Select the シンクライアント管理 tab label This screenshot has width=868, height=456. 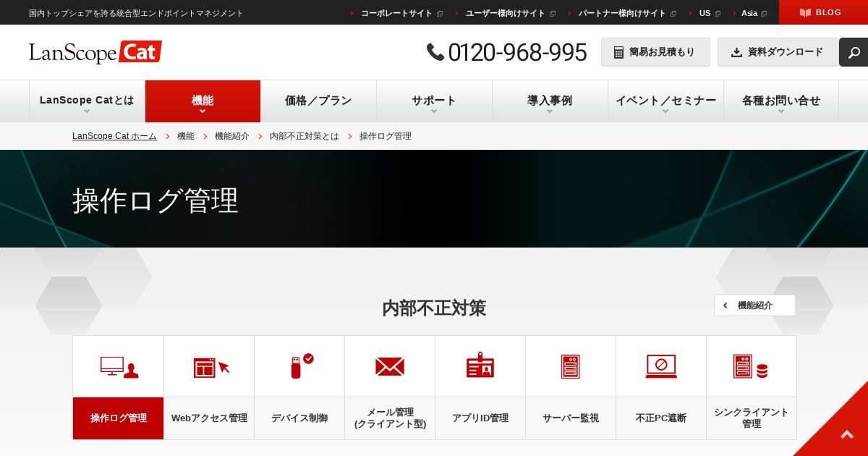[752, 418]
